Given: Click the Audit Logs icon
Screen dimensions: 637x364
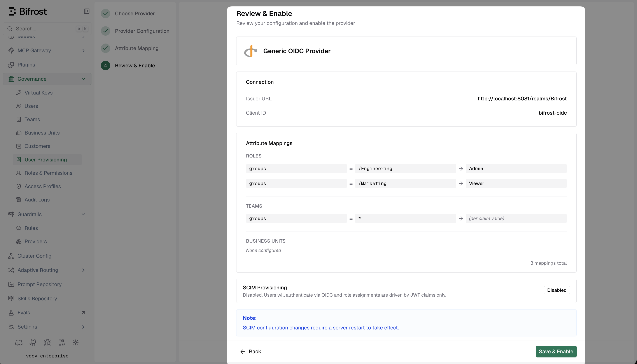Looking at the screenshot, I should pos(19,200).
